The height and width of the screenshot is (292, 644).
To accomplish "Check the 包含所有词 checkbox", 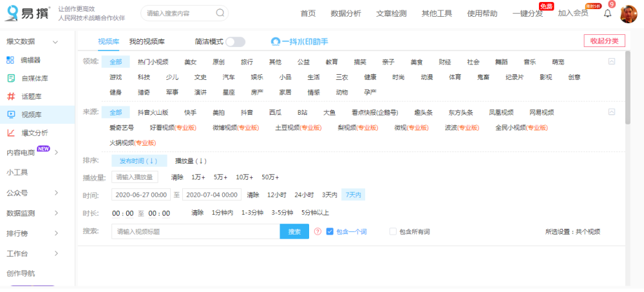I will click(x=393, y=231).
